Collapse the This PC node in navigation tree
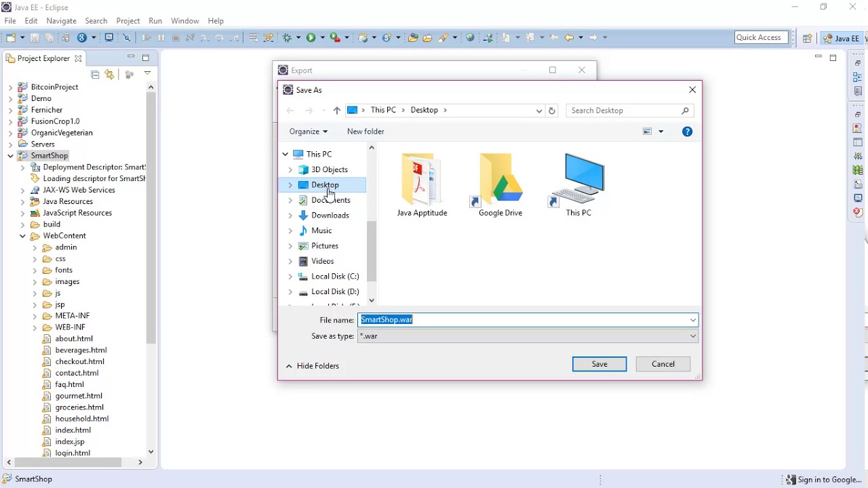The height and width of the screenshot is (488, 868). click(x=285, y=155)
